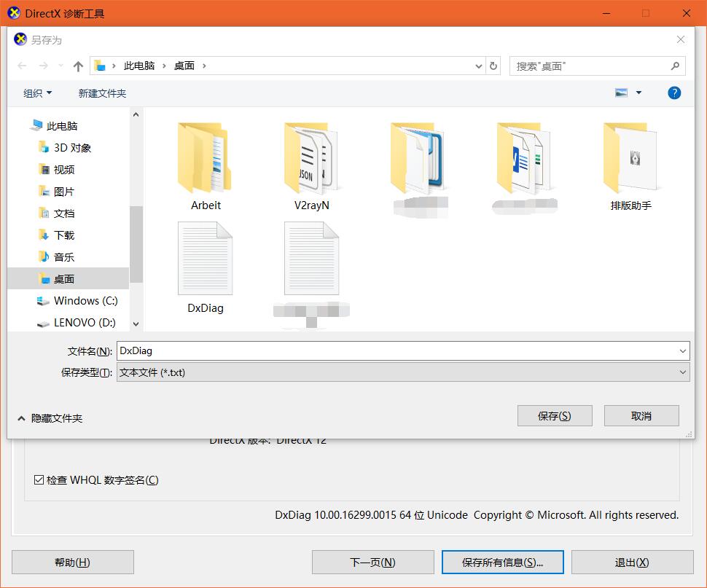Select 图片 in the sidebar
The width and height of the screenshot is (707, 588).
tap(61, 192)
